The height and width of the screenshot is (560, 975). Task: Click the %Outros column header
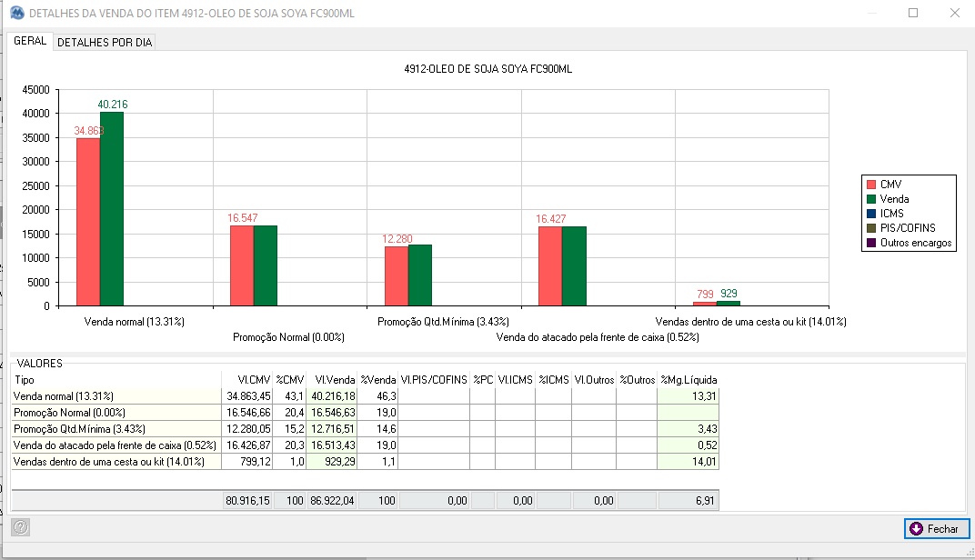point(637,380)
